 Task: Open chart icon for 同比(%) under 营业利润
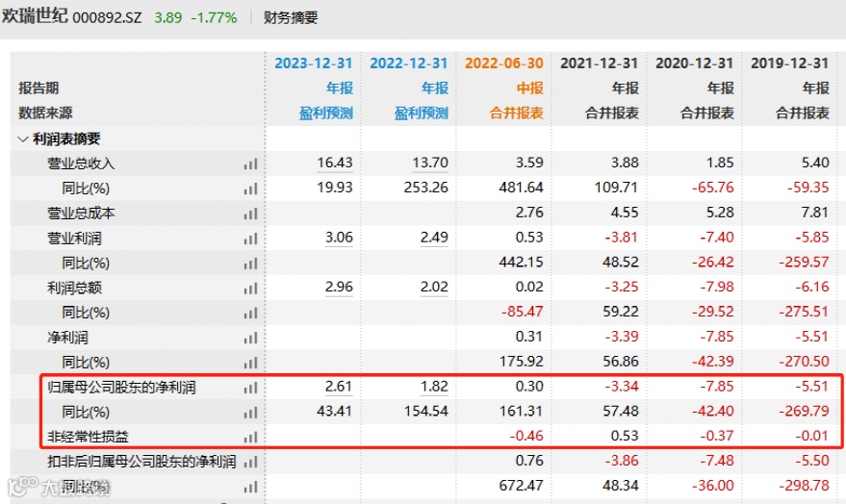point(250,264)
